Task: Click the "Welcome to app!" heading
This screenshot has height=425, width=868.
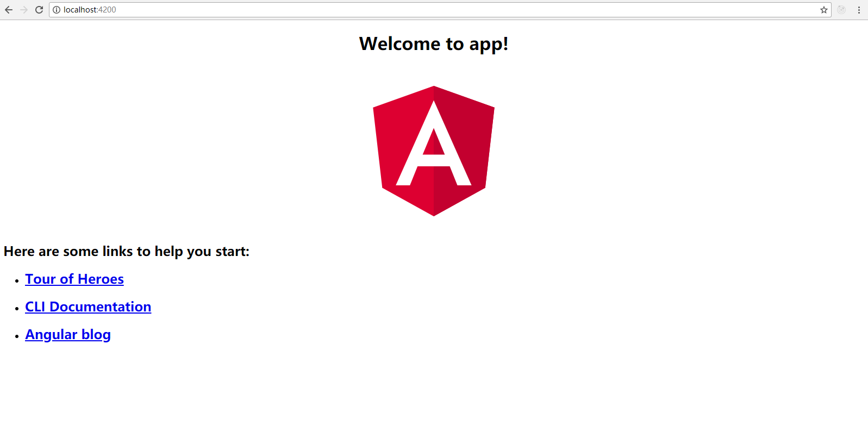Action: (x=434, y=44)
